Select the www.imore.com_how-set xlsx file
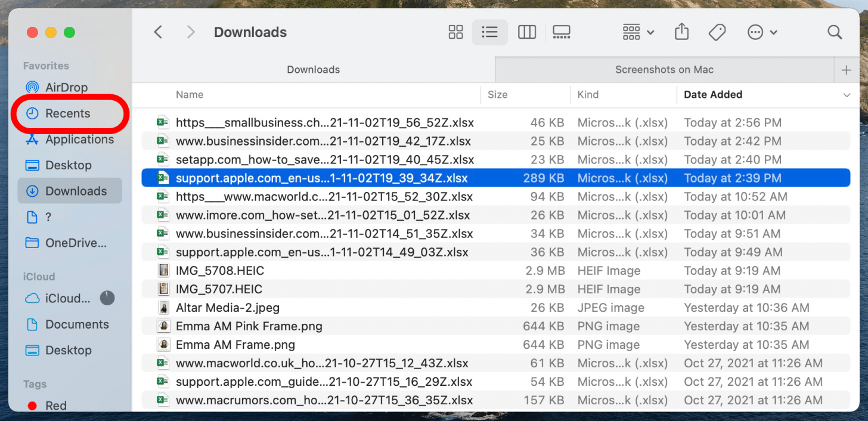 496,215
